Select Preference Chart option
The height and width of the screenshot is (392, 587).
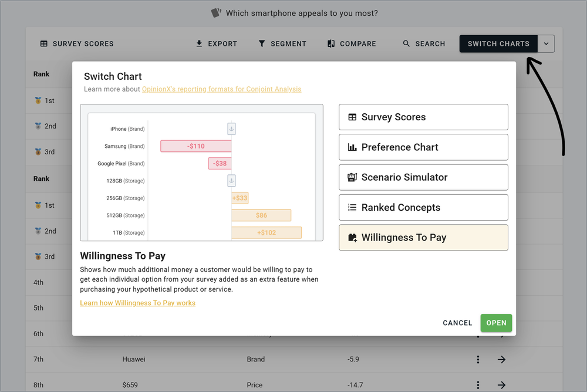[x=423, y=147]
